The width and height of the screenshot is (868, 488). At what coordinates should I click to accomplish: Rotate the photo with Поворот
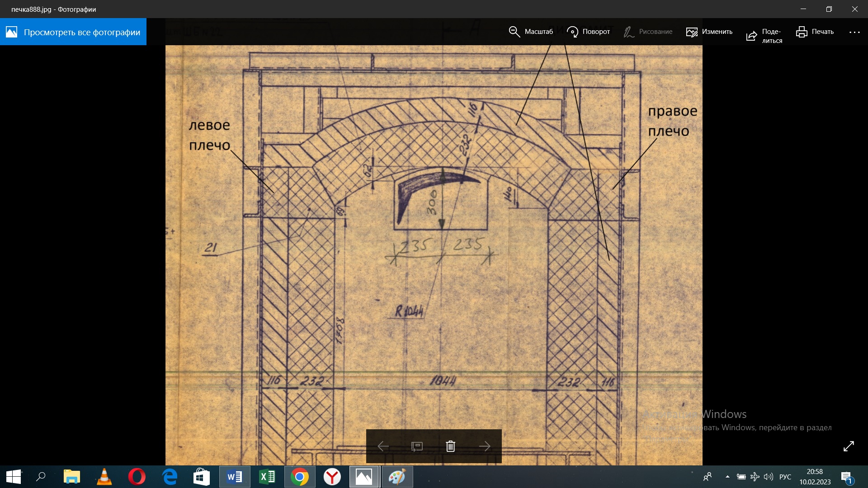click(588, 32)
